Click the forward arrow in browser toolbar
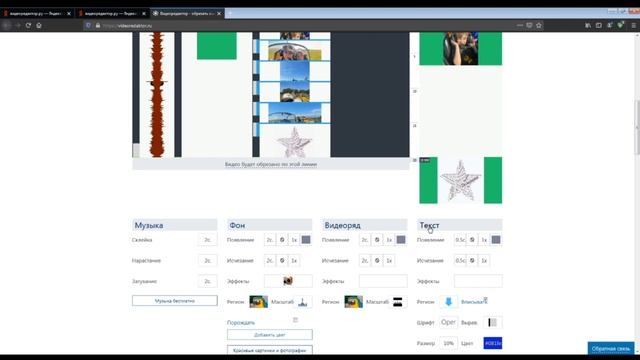Viewport: 640px width, 360px height. [x=18, y=25]
